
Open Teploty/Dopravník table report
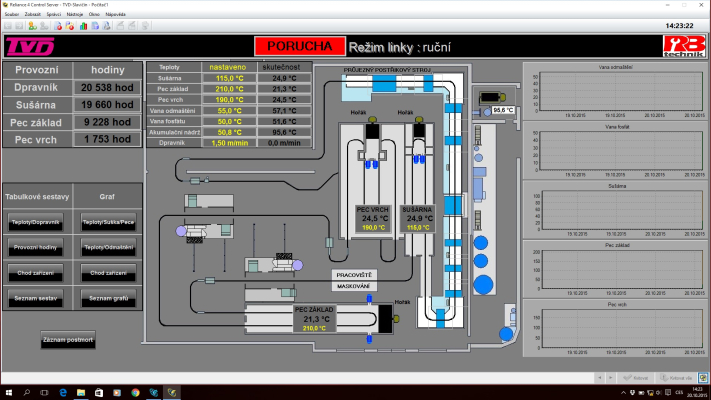35,222
